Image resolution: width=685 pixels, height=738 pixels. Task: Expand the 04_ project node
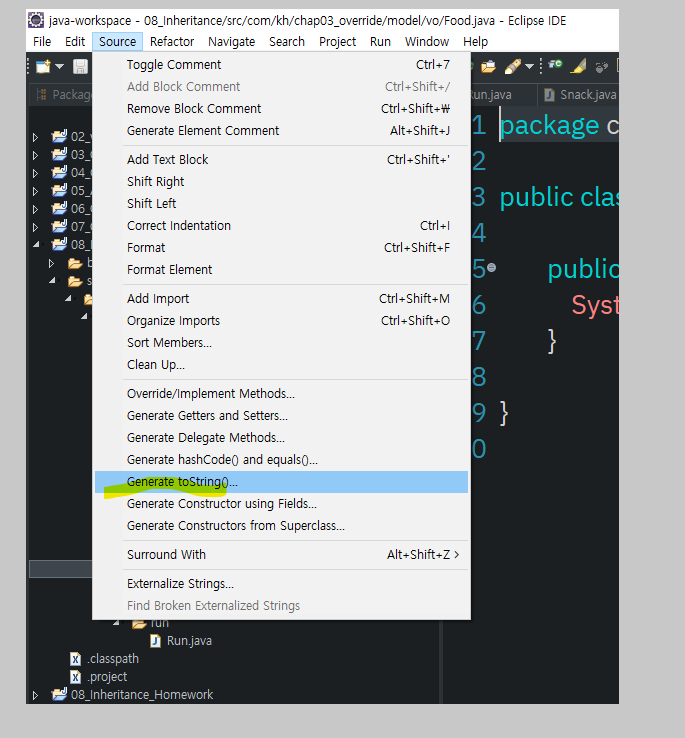35,173
